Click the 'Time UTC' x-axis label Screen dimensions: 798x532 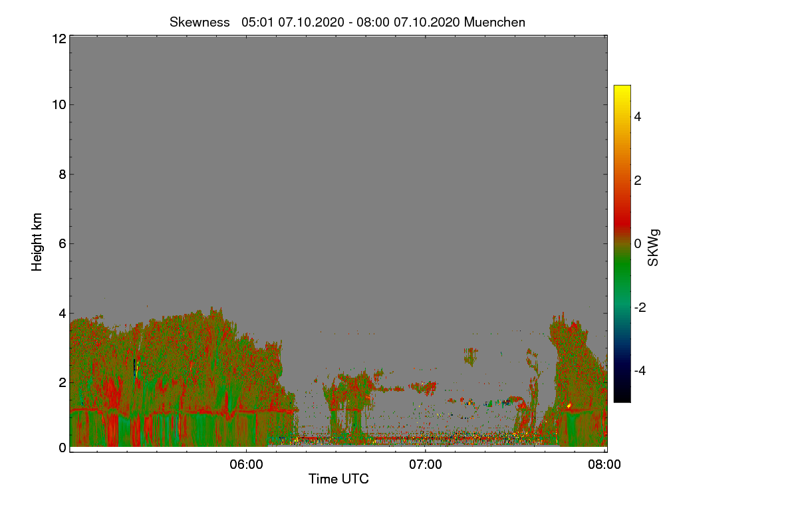click(338, 479)
